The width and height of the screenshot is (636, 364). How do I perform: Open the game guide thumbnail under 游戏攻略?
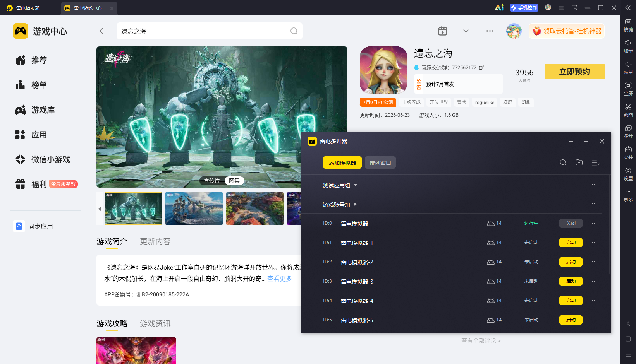136,350
